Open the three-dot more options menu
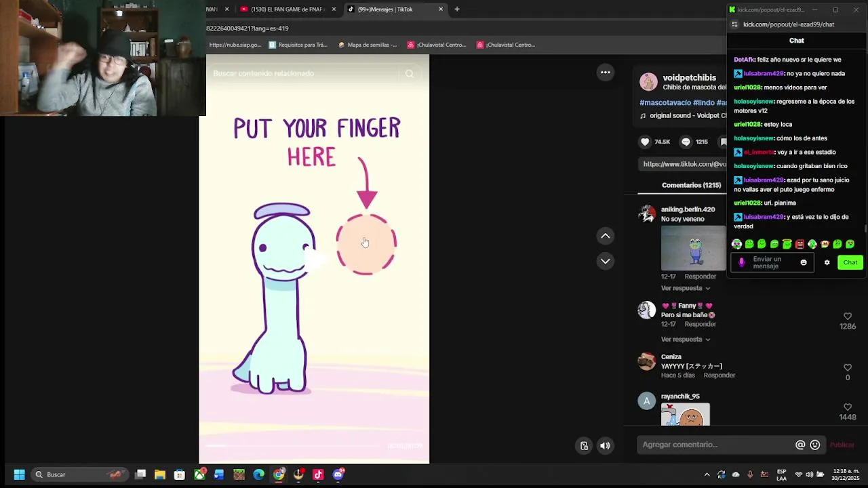The image size is (868, 488). point(606,73)
